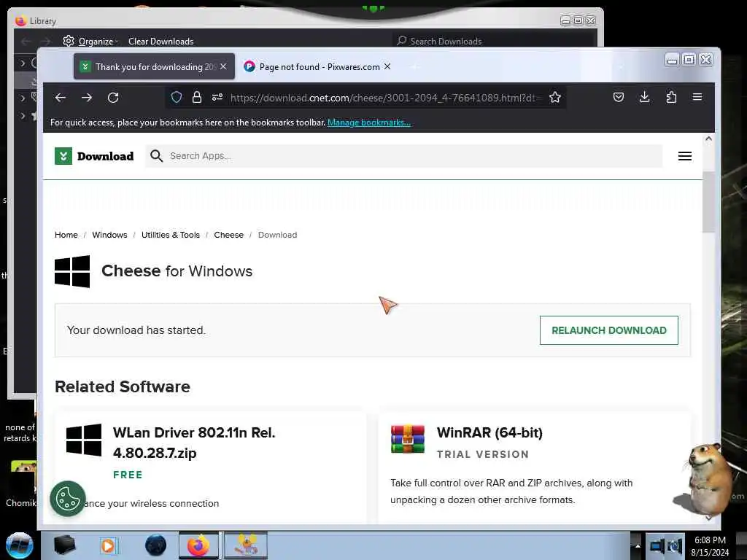The width and height of the screenshot is (747, 560).
Task: Click the network system tray icon
Action: (657, 545)
